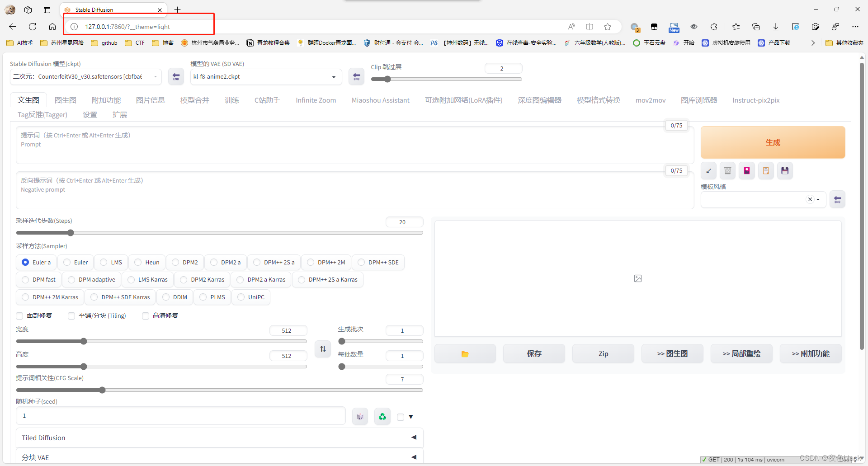The width and height of the screenshot is (868, 466).
Task: Click the refresh icon beside 模板风格 dropdown
Action: [837, 199]
